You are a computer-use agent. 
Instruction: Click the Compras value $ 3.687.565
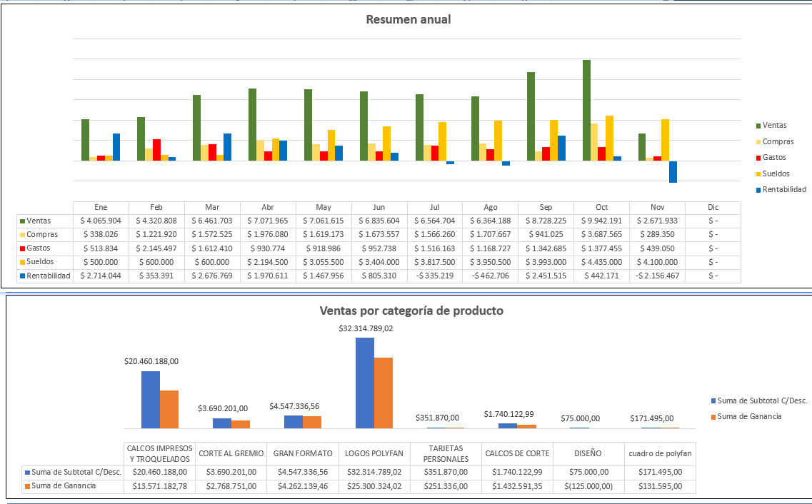click(x=602, y=234)
